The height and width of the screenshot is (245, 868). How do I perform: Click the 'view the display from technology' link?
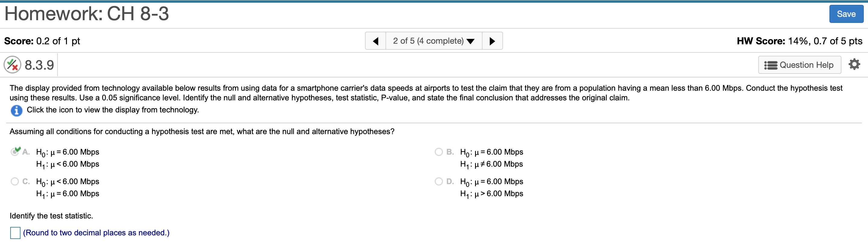pos(112,110)
